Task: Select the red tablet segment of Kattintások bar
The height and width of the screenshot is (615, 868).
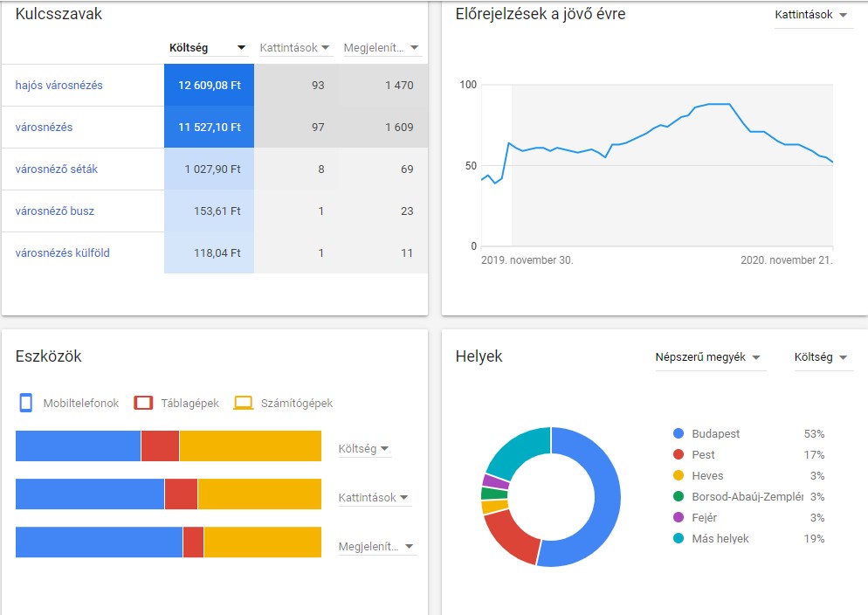Action: [x=181, y=494]
